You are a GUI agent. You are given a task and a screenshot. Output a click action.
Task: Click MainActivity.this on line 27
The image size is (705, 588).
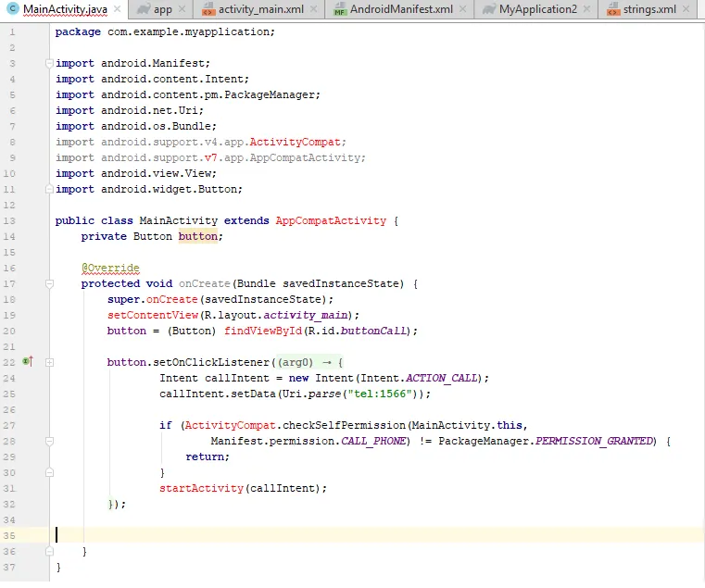[x=467, y=425]
